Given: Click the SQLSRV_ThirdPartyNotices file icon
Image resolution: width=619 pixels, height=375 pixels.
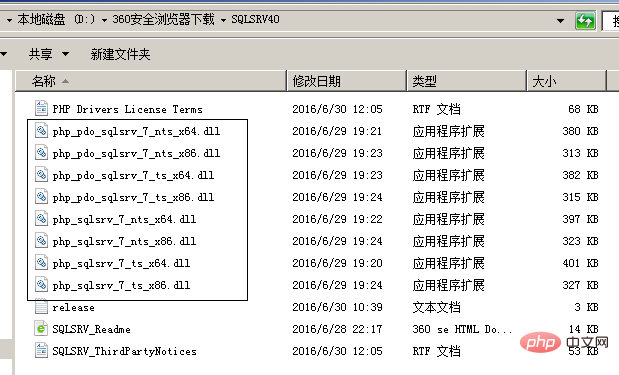Looking at the screenshot, I should point(41,351).
